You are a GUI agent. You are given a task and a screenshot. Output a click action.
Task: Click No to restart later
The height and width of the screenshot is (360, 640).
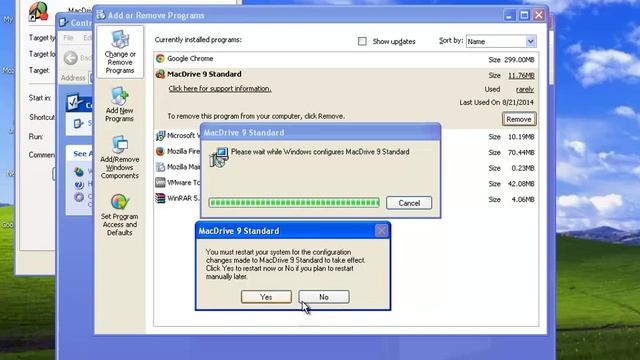(324, 297)
